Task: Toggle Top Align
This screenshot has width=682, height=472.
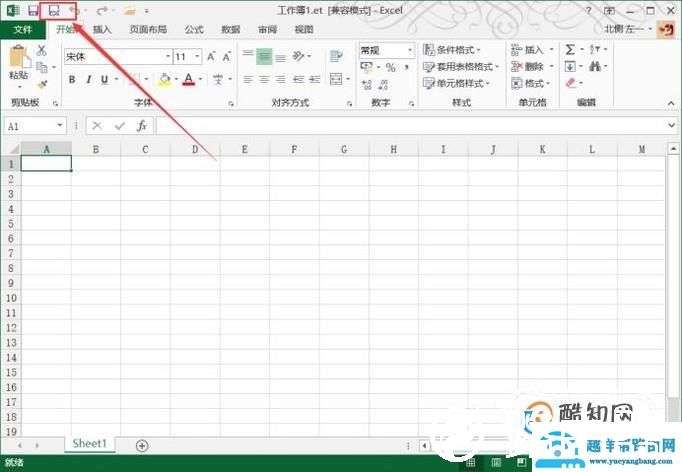Action: pos(248,56)
